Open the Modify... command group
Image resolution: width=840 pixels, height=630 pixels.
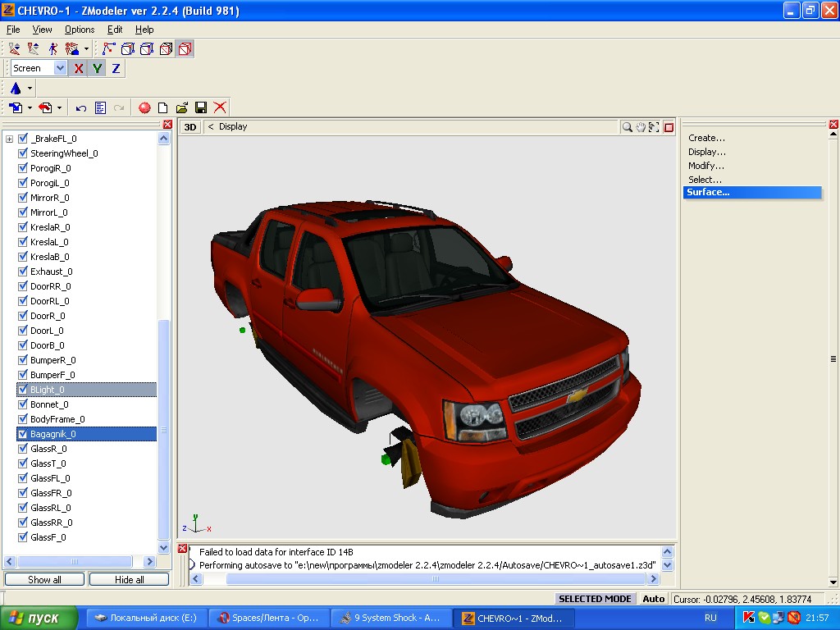(x=706, y=166)
